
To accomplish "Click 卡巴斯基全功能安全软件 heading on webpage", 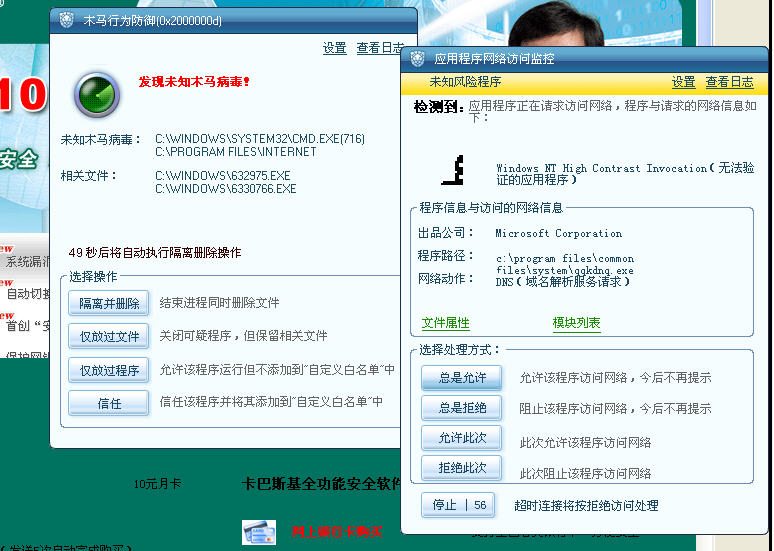I will click(x=321, y=484).
